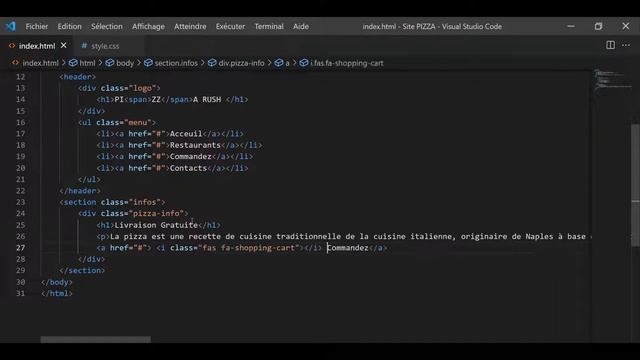Click the word Restaurants on line 18

tap(195, 145)
